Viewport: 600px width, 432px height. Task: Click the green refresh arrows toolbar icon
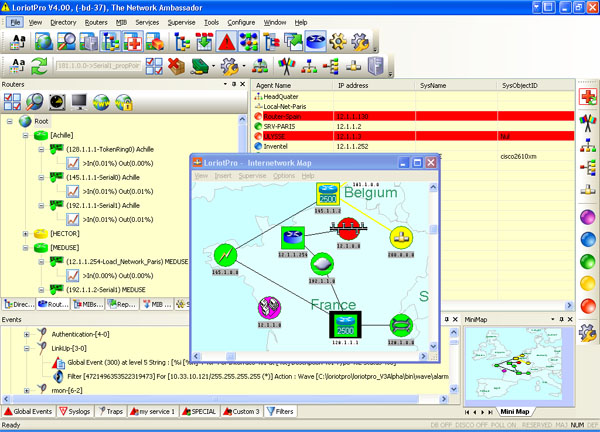[x=39, y=67]
